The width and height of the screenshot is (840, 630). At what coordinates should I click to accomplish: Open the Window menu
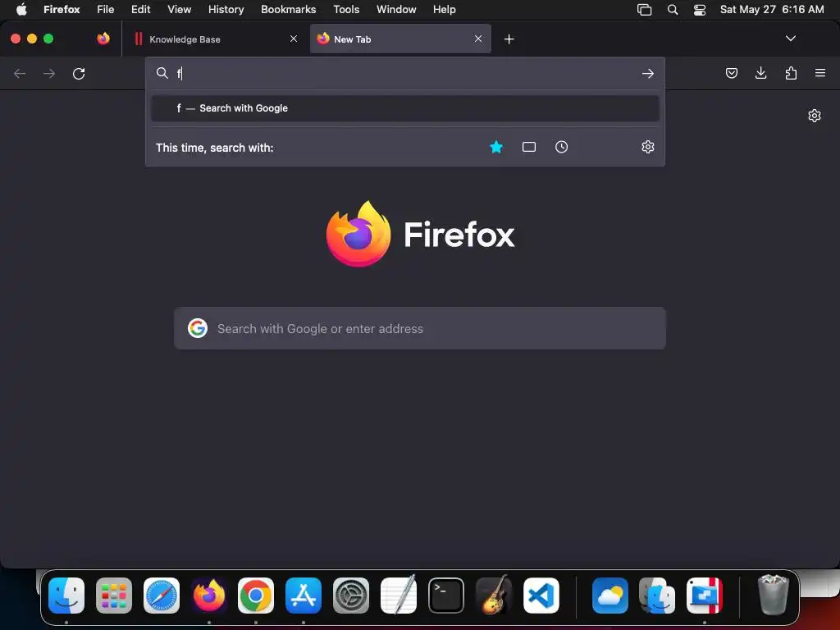[x=396, y=10]
